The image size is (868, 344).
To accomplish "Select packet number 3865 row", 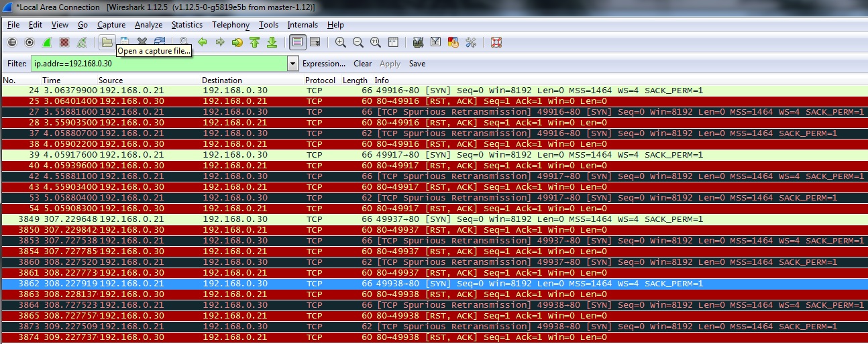I will pos(434,316).
